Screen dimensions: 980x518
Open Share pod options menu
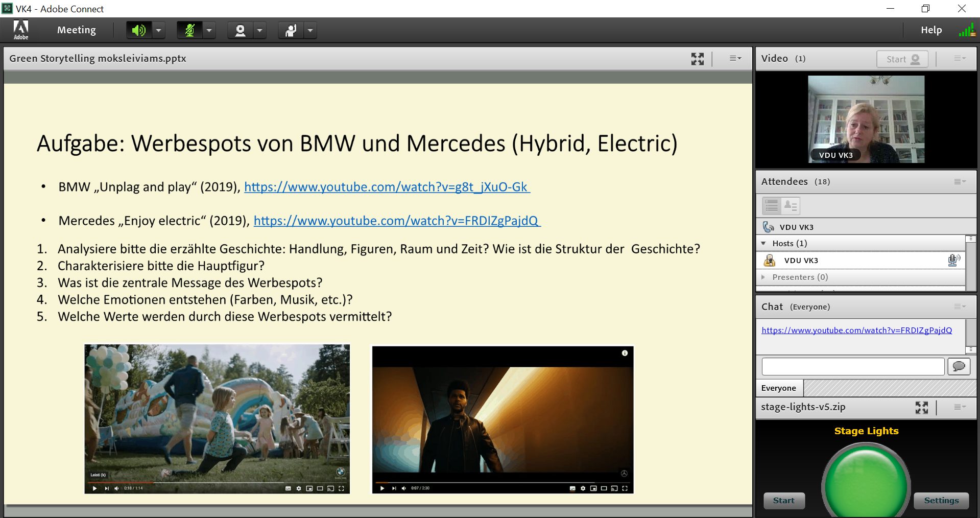click(x=735, y=58)
